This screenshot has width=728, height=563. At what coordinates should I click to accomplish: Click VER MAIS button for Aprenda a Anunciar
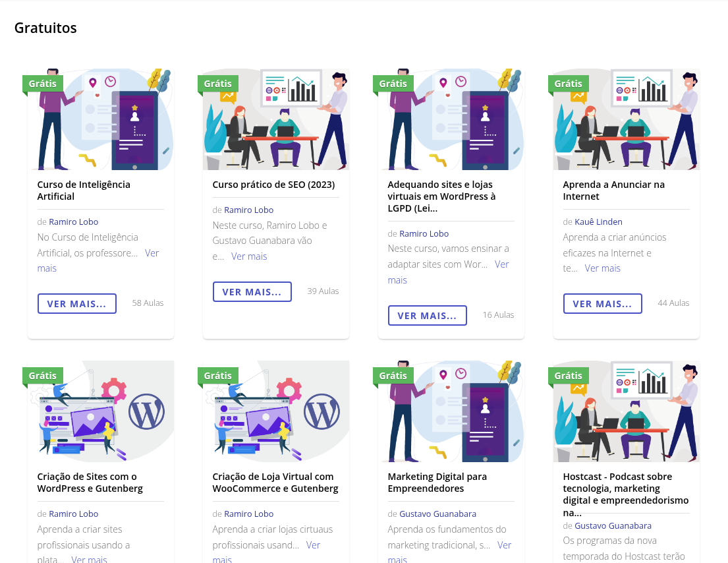coord(603,304)
